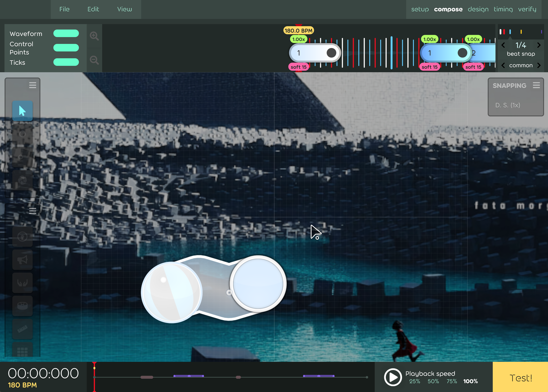Toggle the new combo button
The image size is (548, 392).
point(22,237)
